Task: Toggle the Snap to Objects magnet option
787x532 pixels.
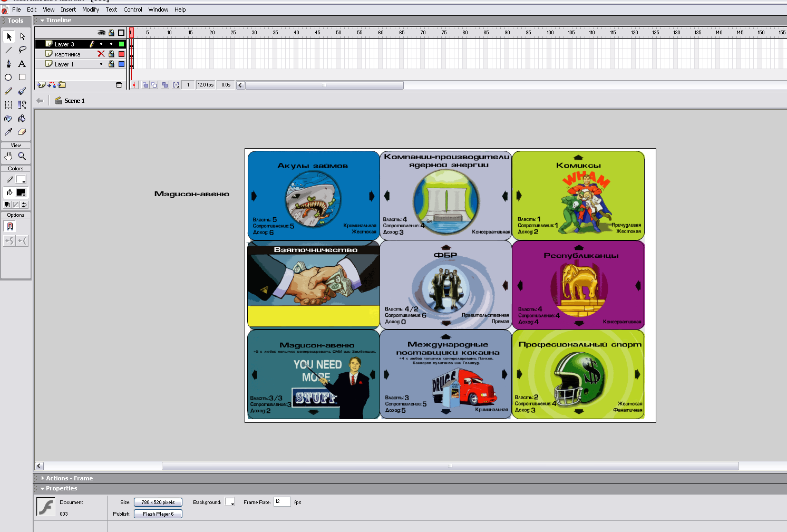Action: 9,227
